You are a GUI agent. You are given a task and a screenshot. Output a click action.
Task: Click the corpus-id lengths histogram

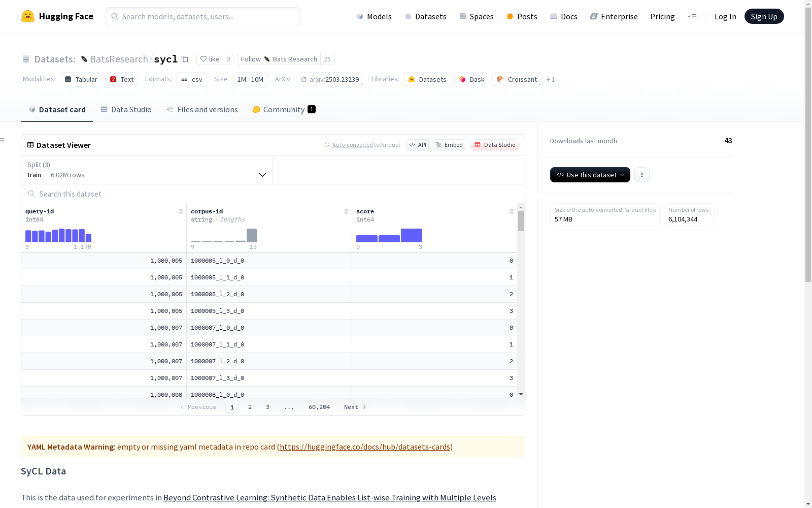(224, 235)
